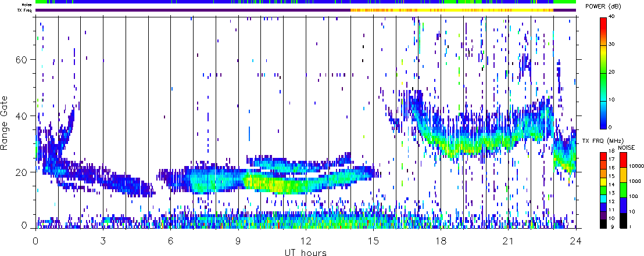
Task: Click the red segment of the POWER color bar
Action: pyautogui.click(x=603, y=24)
